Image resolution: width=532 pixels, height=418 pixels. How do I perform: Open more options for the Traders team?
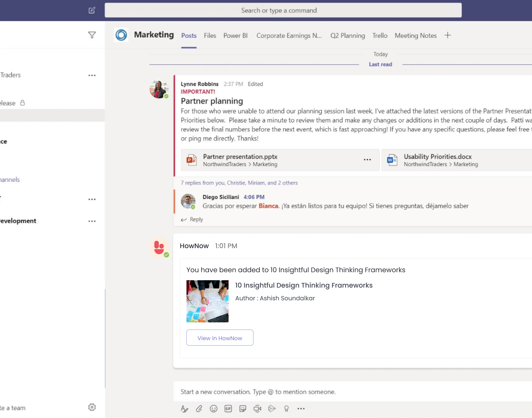[x=92, y=75]
